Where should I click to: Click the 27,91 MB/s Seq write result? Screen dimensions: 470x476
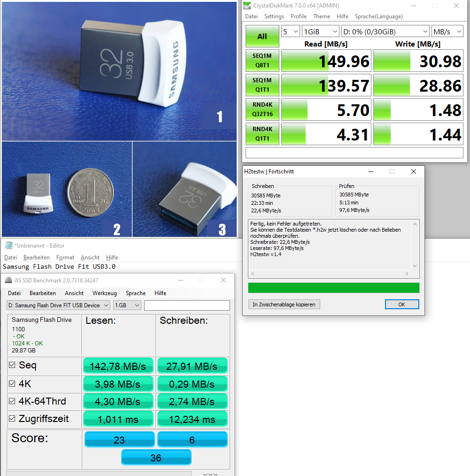(x=192, y=366)
